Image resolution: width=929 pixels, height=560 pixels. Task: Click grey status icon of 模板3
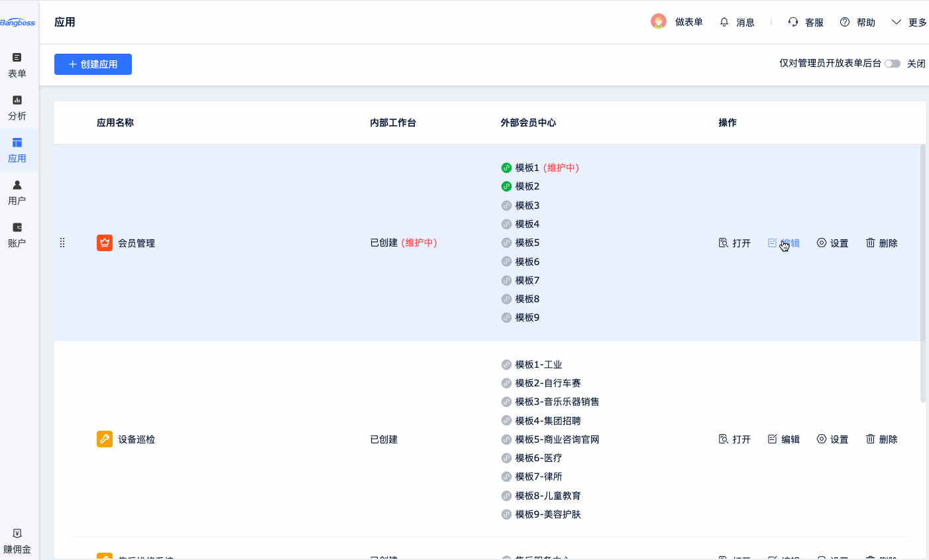point(506,205)
